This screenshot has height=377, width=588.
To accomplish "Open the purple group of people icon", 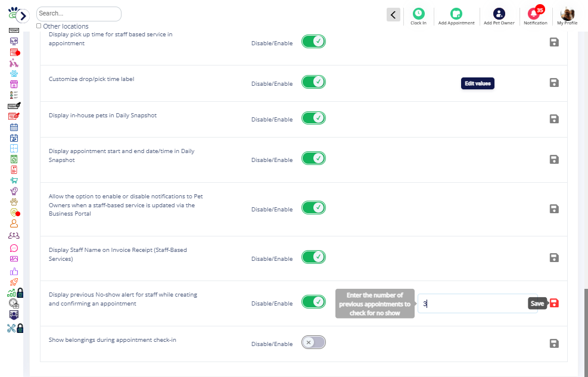I will [14, 236].
